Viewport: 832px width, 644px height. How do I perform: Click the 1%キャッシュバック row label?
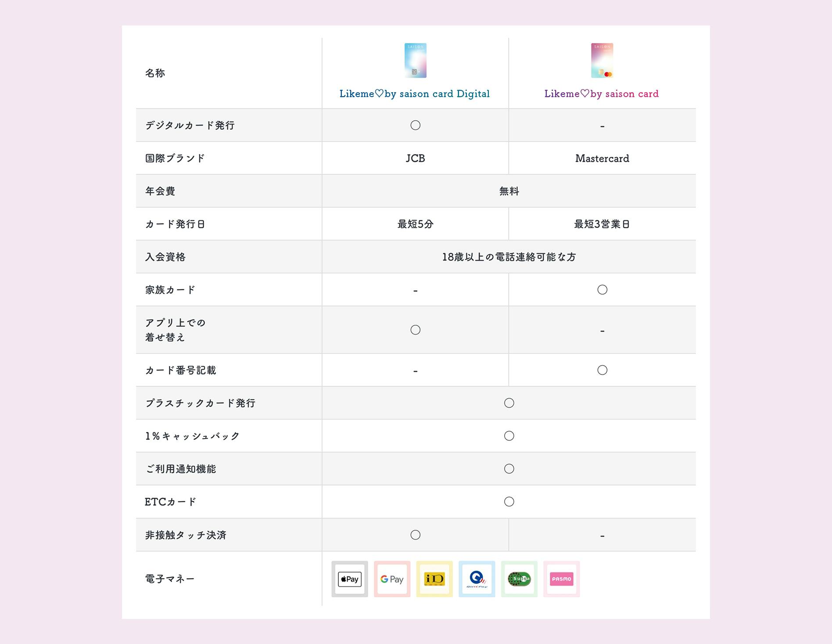point(193,436)
